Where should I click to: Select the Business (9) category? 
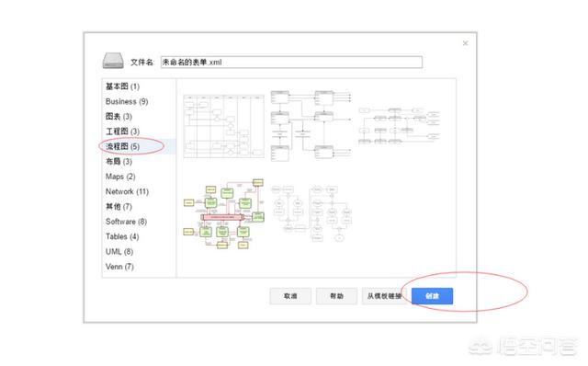(127, 101)
